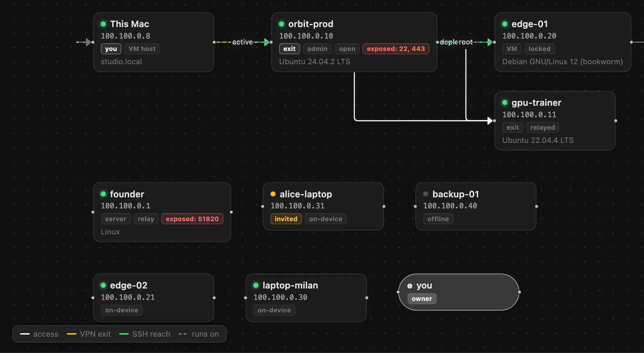Click the 'offline' tag on backup-01
The image size is (644, 353).
pyautogui.click(x=438, y=219)
